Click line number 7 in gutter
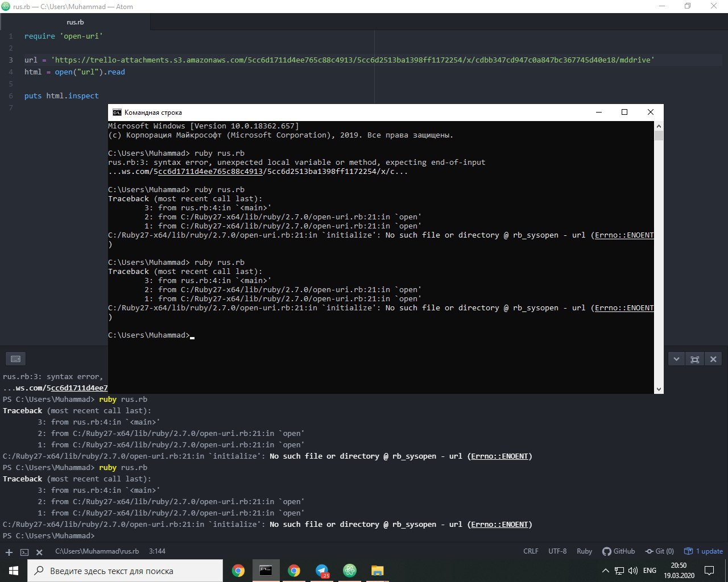 pos(11,107)
